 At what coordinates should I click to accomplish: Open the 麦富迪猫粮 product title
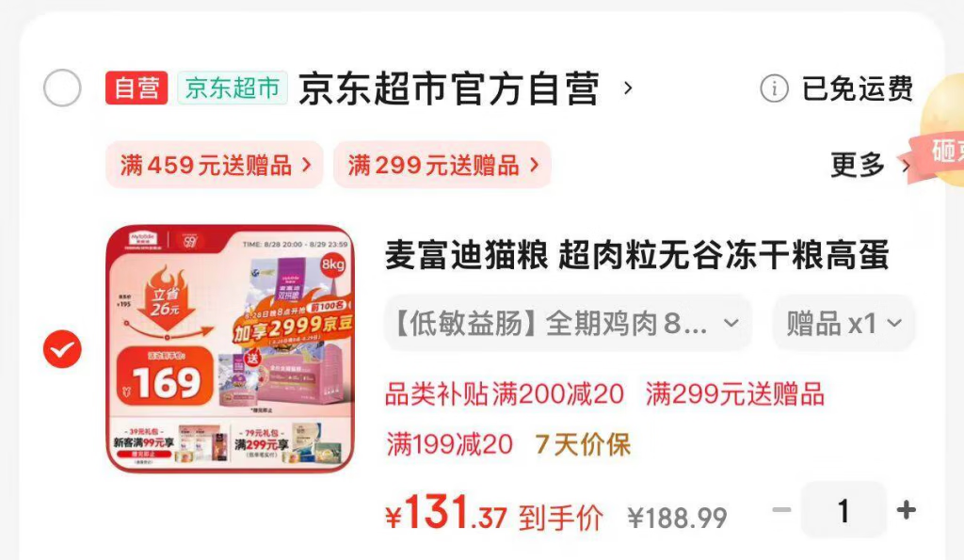point(637,255)
